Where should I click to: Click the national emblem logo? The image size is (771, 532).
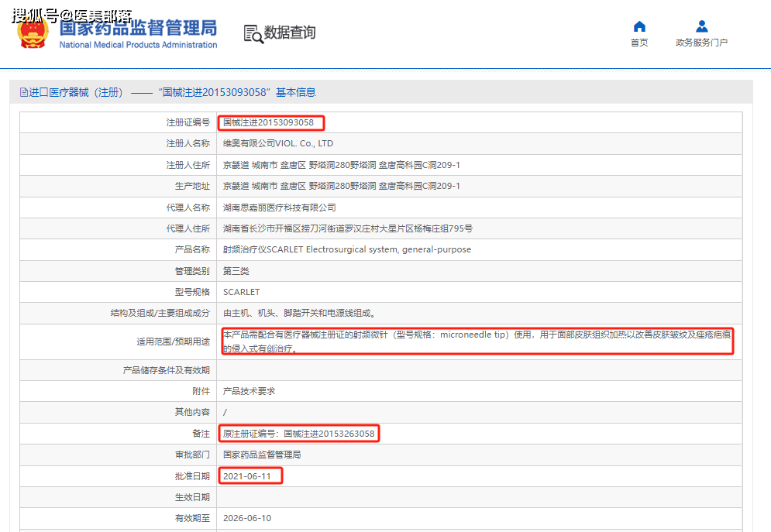coord(33,33)
